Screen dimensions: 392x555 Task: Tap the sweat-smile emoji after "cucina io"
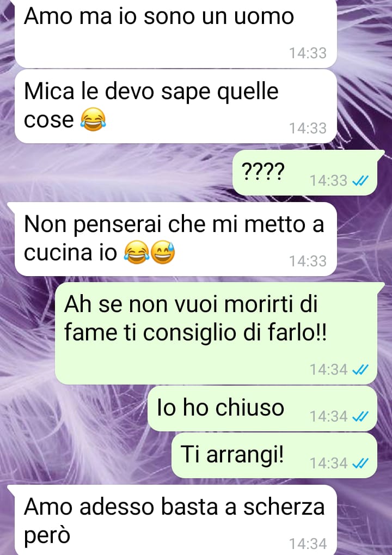(163, 252)
